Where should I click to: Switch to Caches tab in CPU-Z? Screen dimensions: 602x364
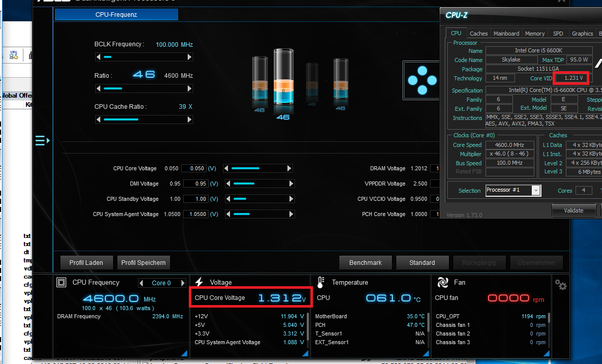[479, 34]
